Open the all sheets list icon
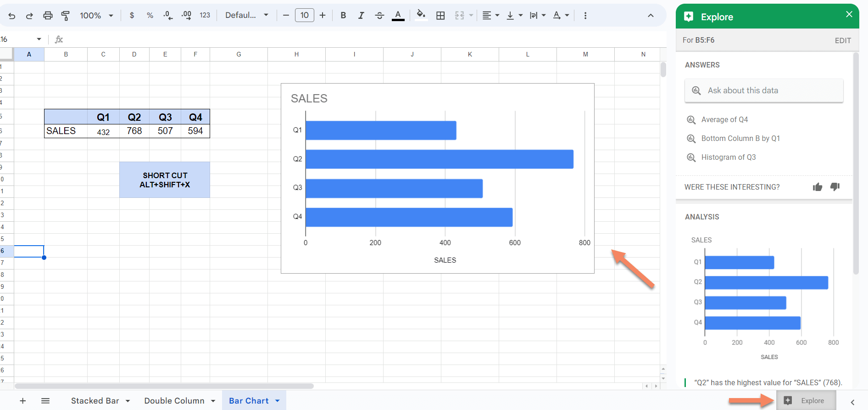 click(45, 401)
